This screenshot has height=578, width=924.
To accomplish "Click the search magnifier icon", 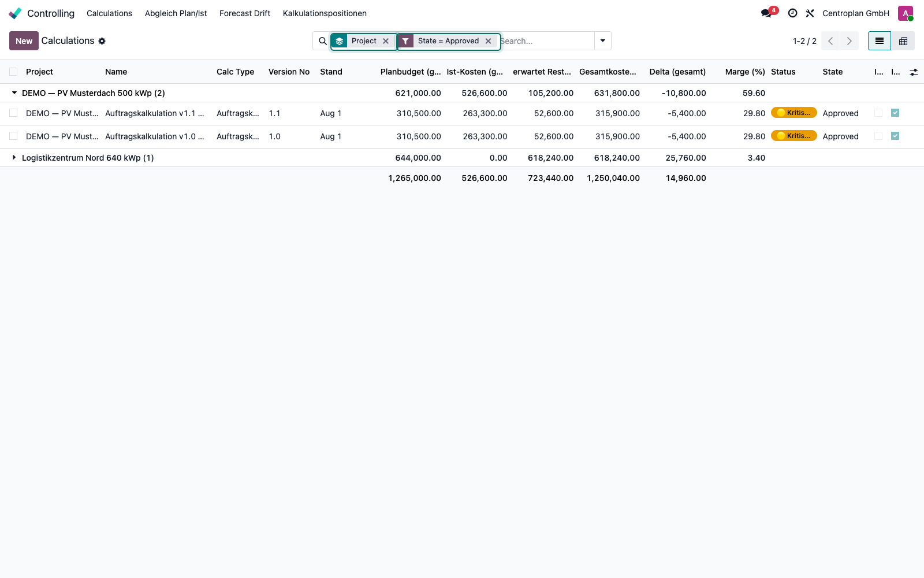I will 322,41.
